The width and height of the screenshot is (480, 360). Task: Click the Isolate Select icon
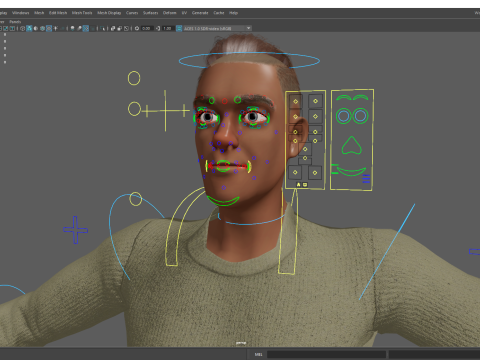(102, 28)
